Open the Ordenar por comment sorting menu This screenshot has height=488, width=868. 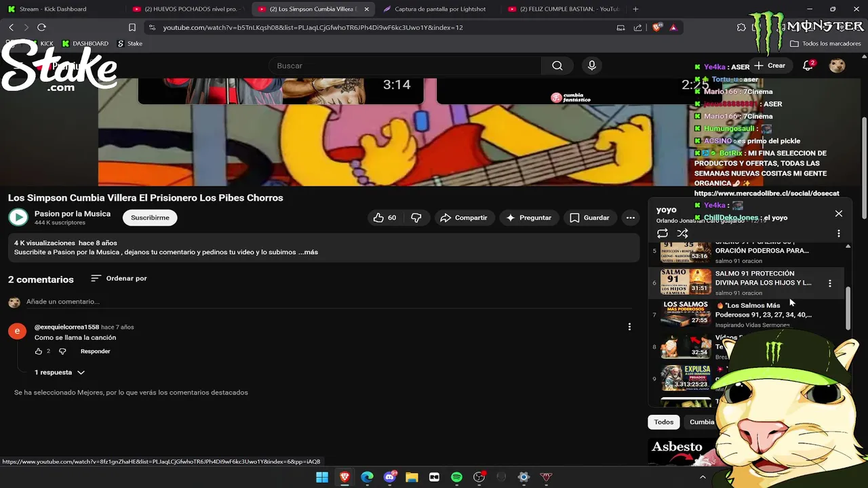pos(119,279)
